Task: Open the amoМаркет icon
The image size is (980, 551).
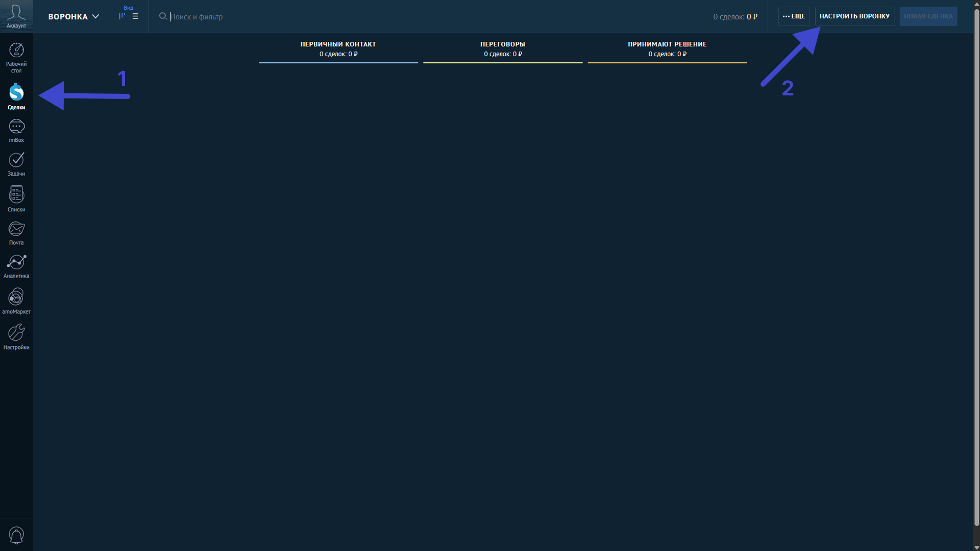Action: click(16, 301)
